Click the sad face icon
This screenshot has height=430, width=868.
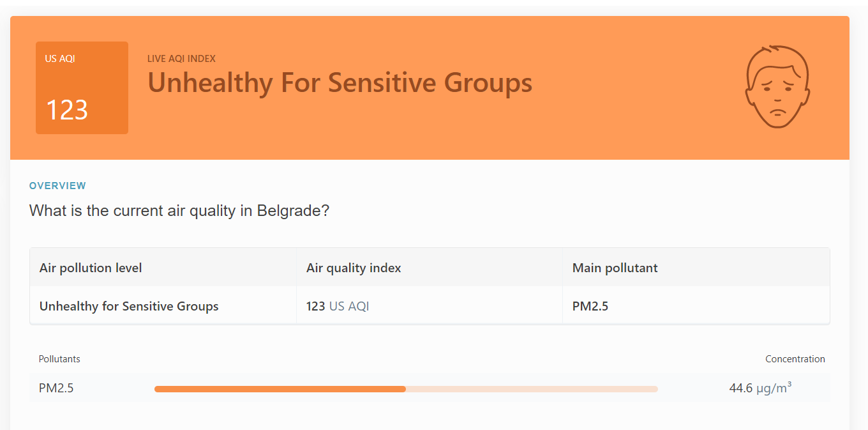(x=777, y=86)
